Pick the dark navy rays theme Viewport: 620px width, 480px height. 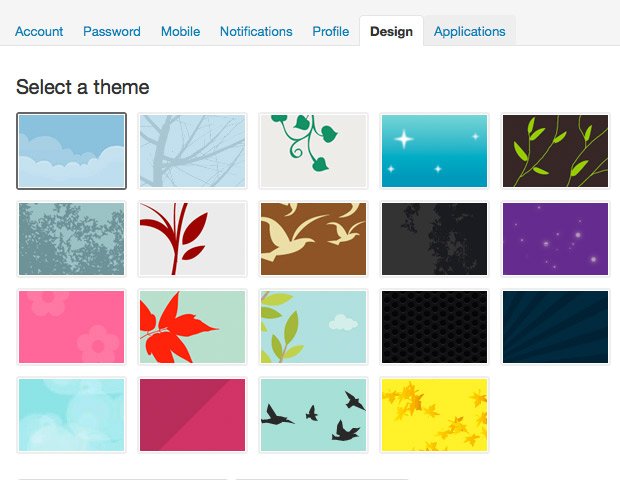(x=555, y=327)
